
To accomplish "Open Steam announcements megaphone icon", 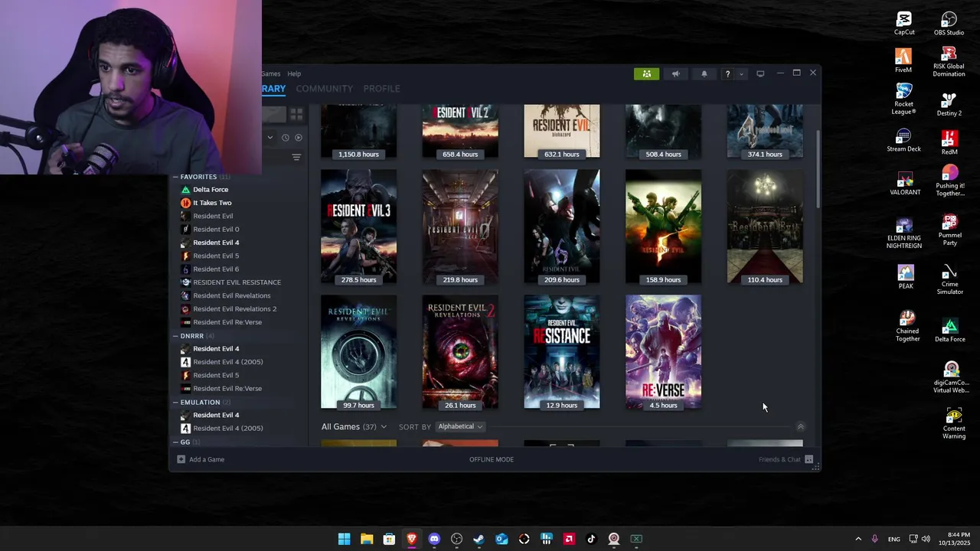I will [x=675, y=73].
